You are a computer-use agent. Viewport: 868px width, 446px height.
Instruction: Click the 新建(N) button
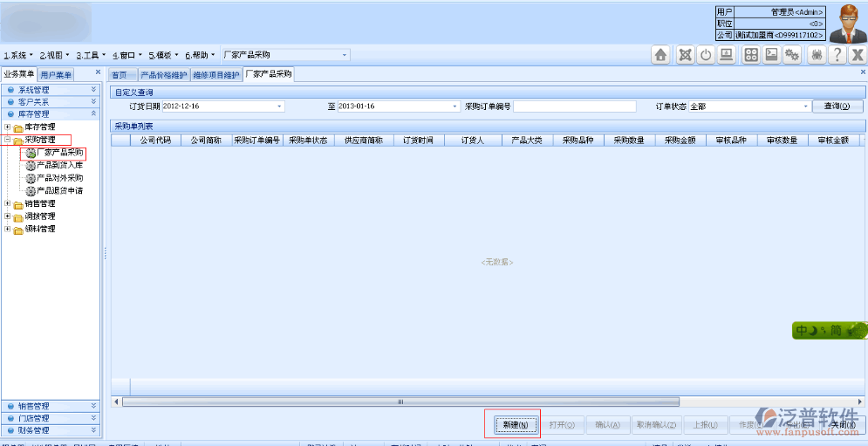point(512,425)
